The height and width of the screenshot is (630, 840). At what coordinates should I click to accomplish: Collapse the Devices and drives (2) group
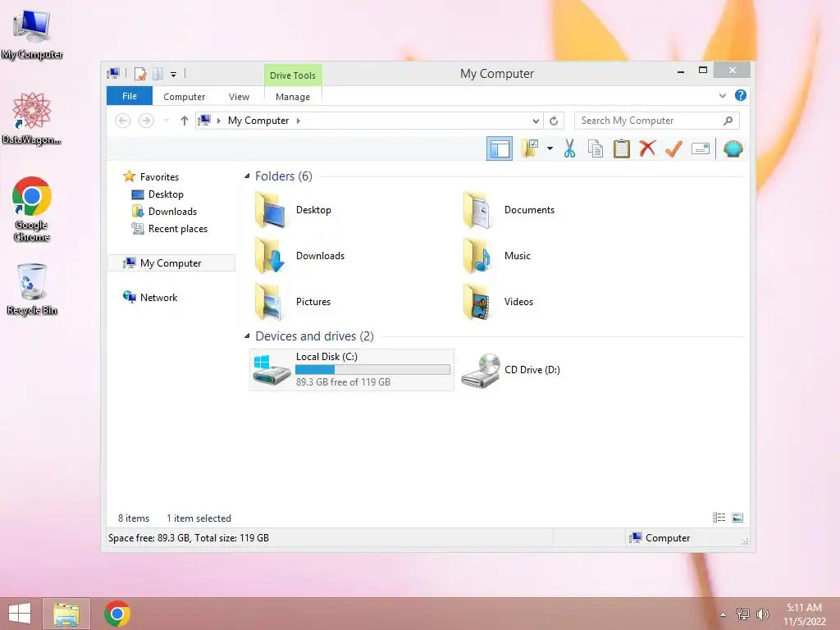coord(247,336)
